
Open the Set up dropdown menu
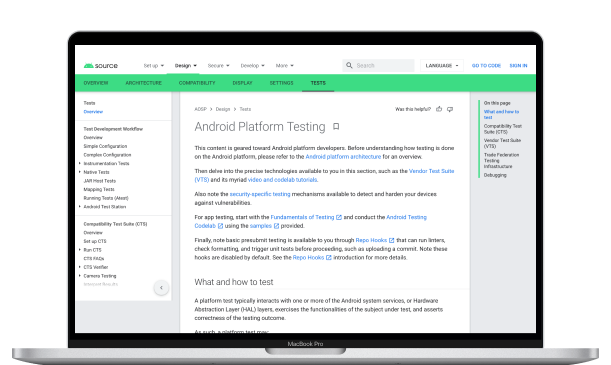tap(154, 65)
